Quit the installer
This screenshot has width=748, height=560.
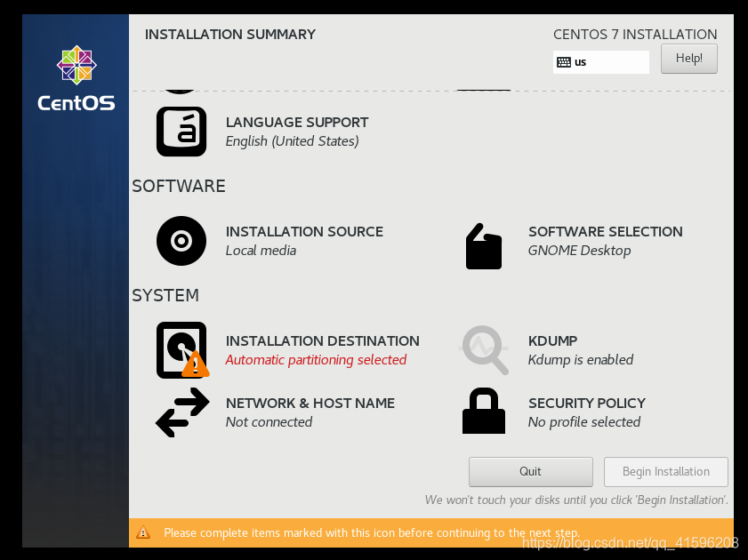(530, 472)
